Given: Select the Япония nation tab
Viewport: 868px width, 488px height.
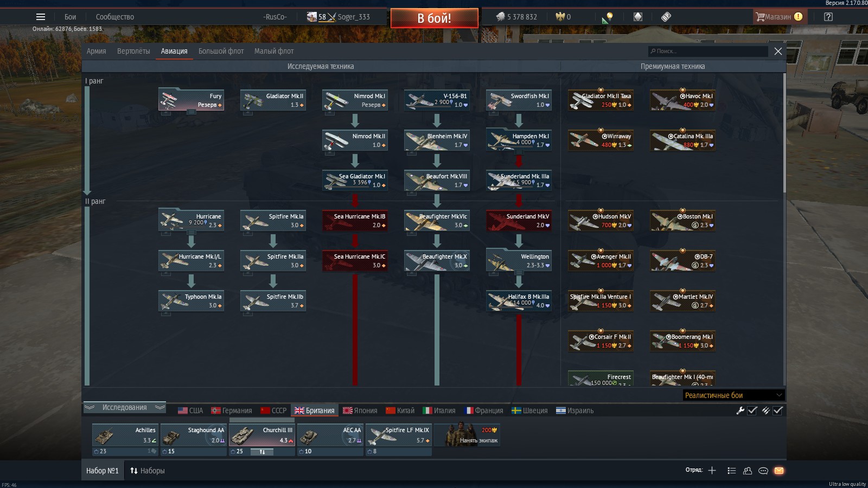Looking at the screenshot, I should coord(360,410).
